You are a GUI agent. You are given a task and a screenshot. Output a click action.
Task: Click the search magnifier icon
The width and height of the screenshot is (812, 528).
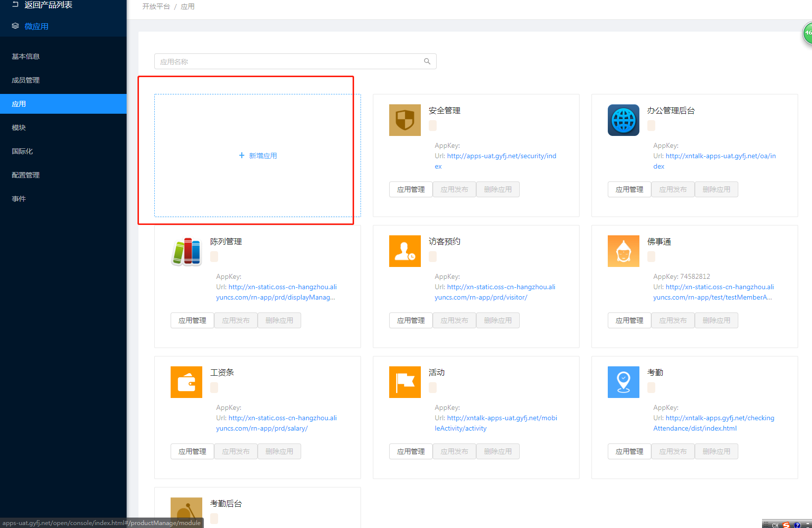tap(427, 61)
